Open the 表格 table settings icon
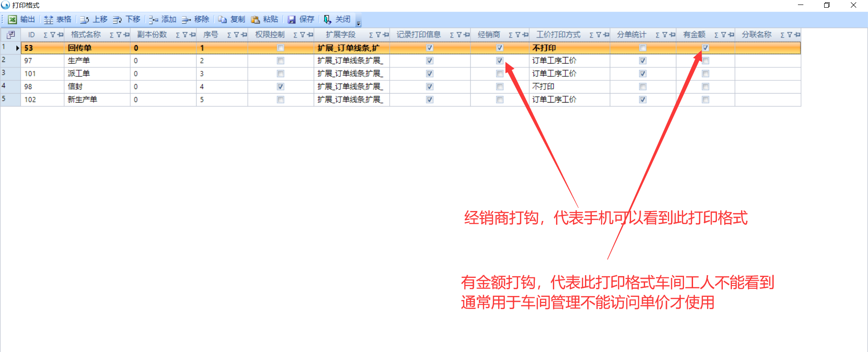868x352 pixels. (49, 19)
